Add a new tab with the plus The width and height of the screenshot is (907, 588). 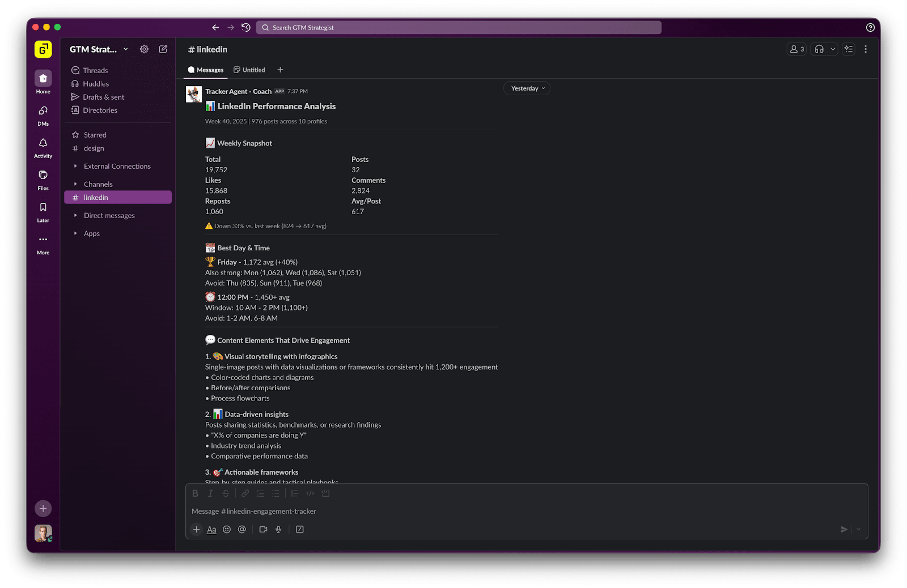[280, 70]
